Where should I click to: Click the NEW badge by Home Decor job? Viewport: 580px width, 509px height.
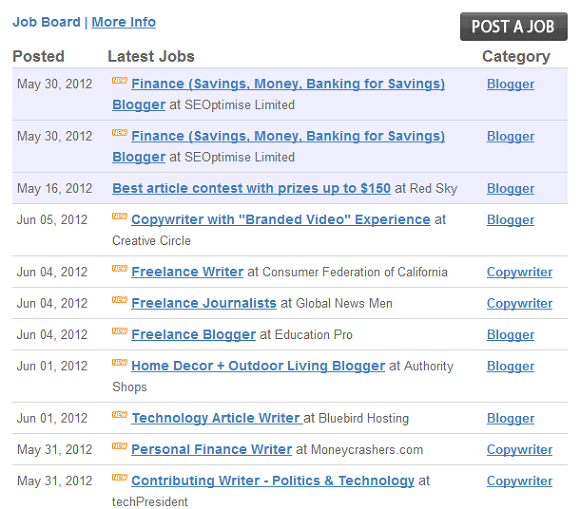point(119,363)
